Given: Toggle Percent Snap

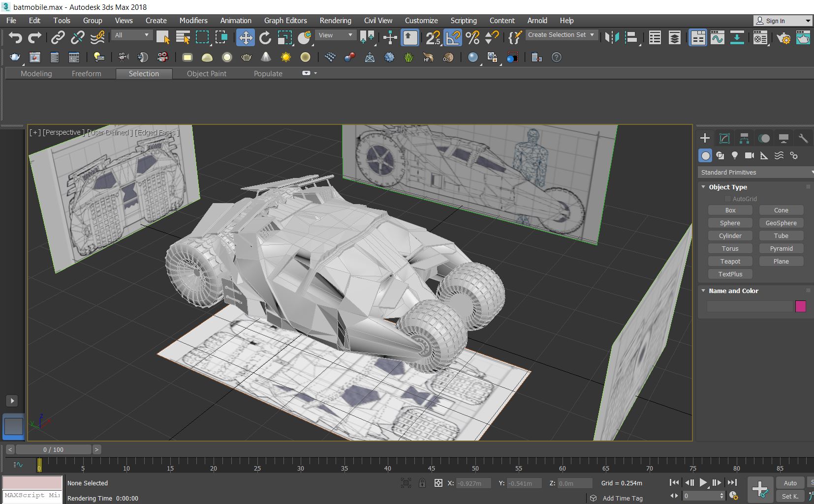Looking at the screenshot, I should (472, 37).
